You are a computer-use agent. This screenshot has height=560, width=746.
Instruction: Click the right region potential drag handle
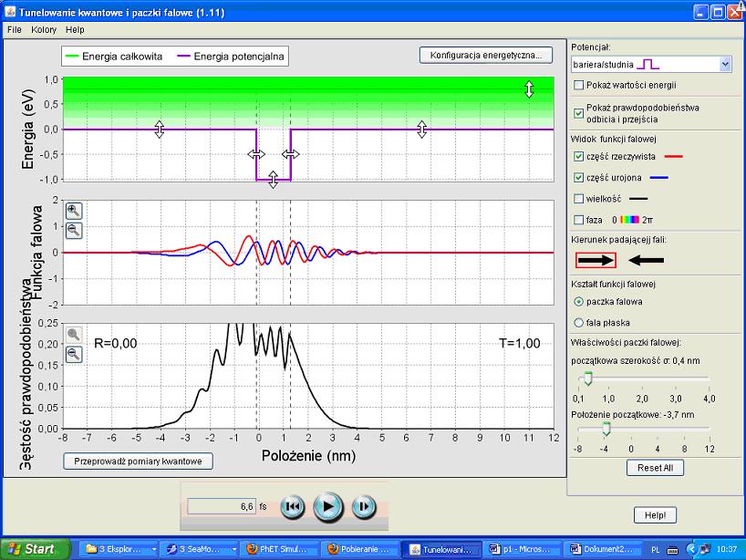(422, 129)
